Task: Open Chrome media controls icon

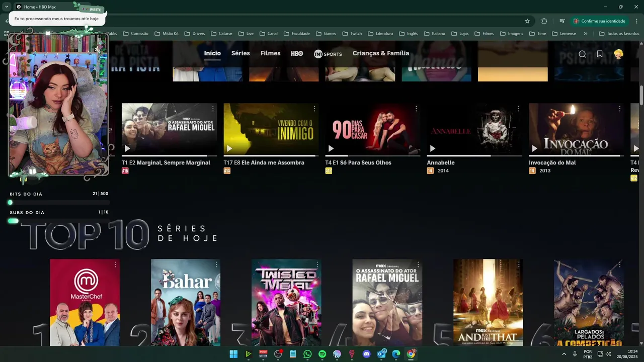Action: pyautogui.click(x=562, y=21)
